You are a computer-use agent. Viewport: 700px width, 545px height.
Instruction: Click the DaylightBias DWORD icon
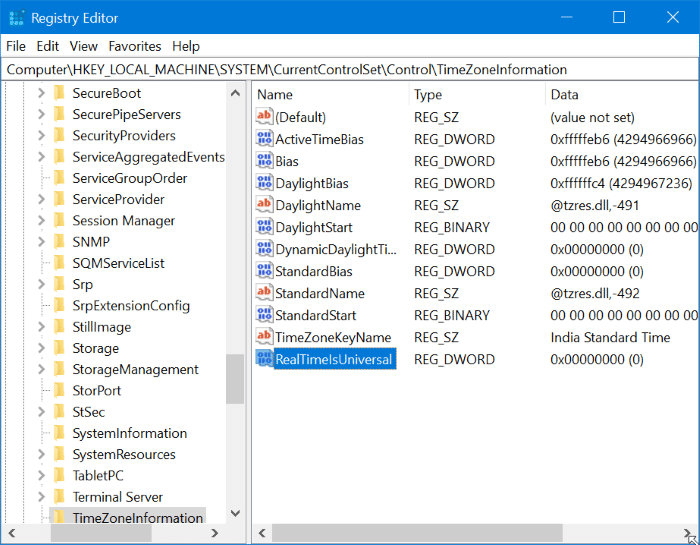pos(264,183)
